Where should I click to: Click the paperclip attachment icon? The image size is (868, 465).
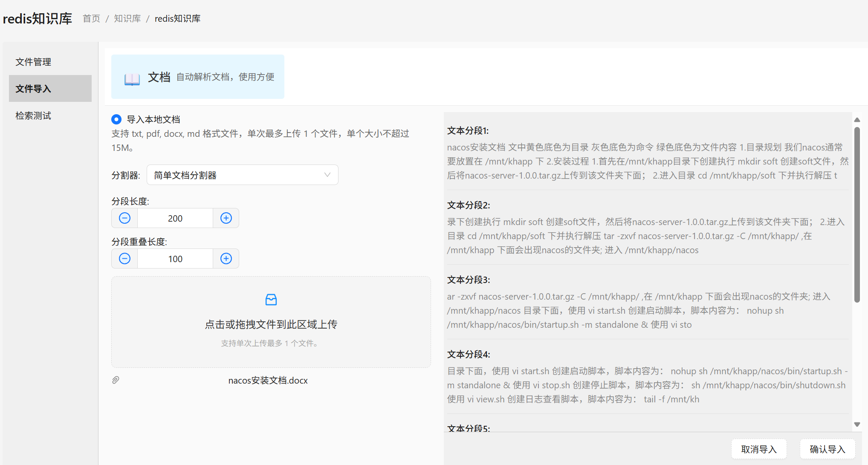[116, 380]
